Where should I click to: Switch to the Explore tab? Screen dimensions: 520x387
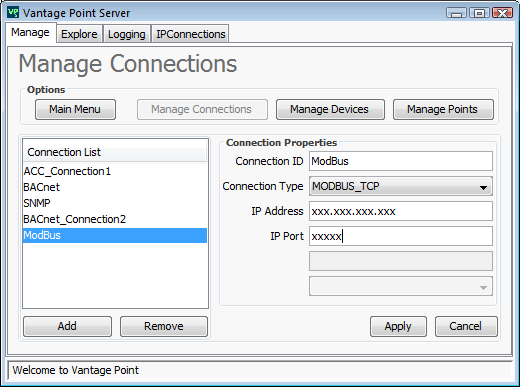79,34
